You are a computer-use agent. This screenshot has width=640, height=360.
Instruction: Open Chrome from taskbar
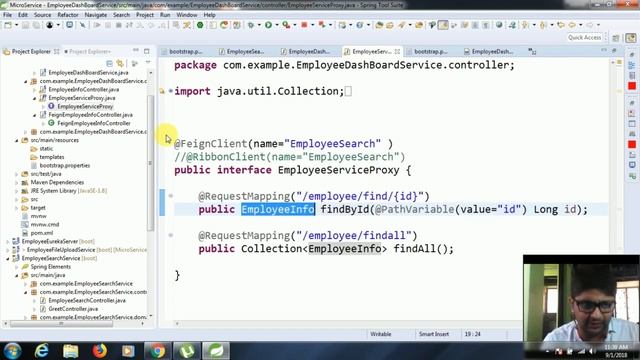(x=157, y=351)
